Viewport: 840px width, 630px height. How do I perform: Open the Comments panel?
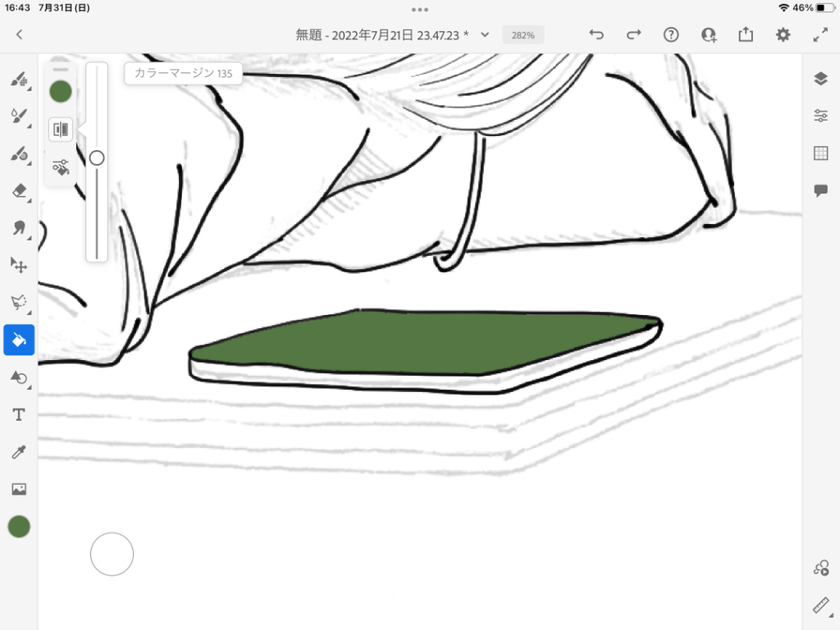[x=821, y=190]
